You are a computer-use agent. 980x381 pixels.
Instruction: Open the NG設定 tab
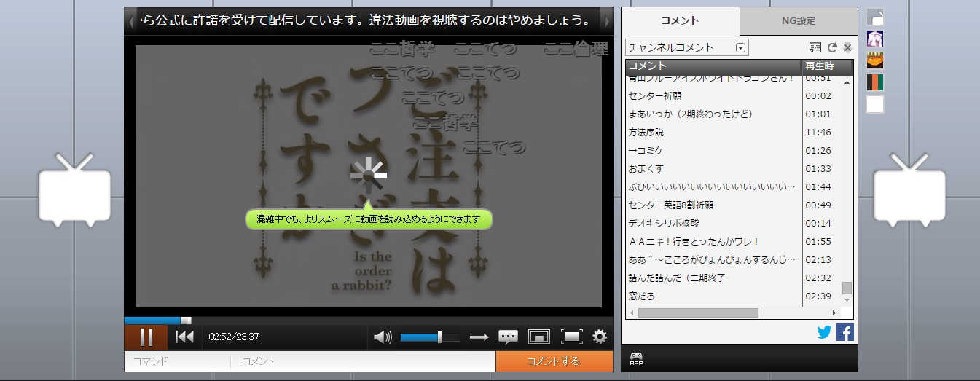799,21
